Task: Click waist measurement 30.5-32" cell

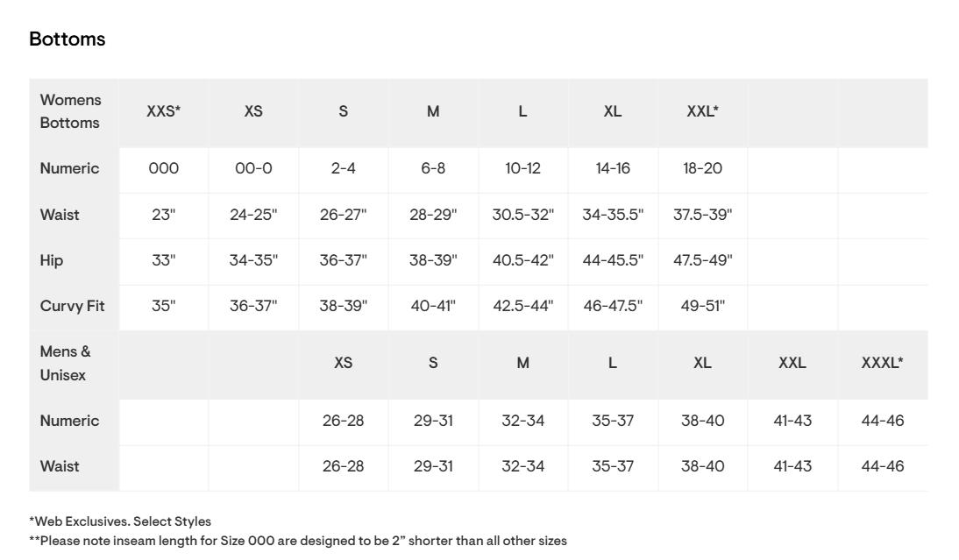Action: 522,216
